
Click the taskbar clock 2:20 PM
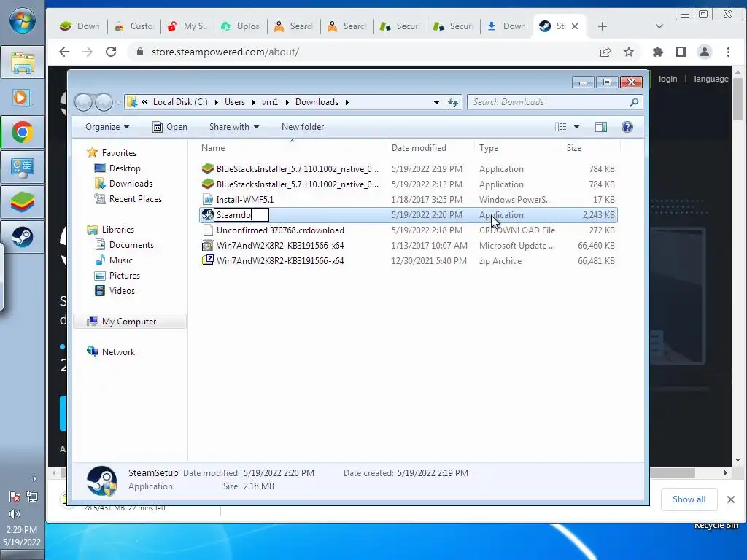(x=21, y=529)
